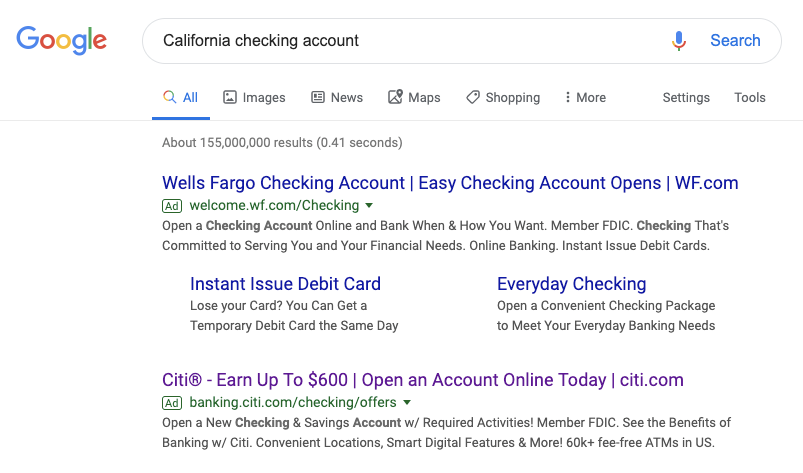The width and height of the screenshot is (803, 473).
Task: Click the Google logo
Action: [61, 40]
